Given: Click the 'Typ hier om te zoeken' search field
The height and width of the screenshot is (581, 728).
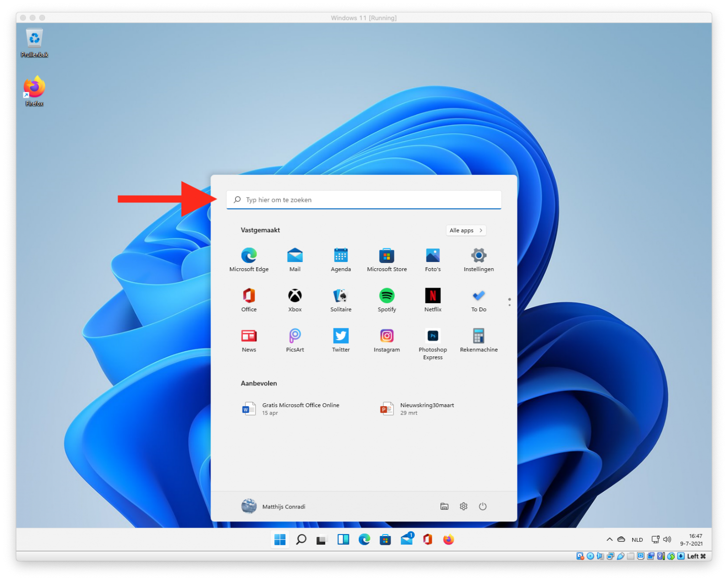Looking at the screenshot, I should (364, 200).
